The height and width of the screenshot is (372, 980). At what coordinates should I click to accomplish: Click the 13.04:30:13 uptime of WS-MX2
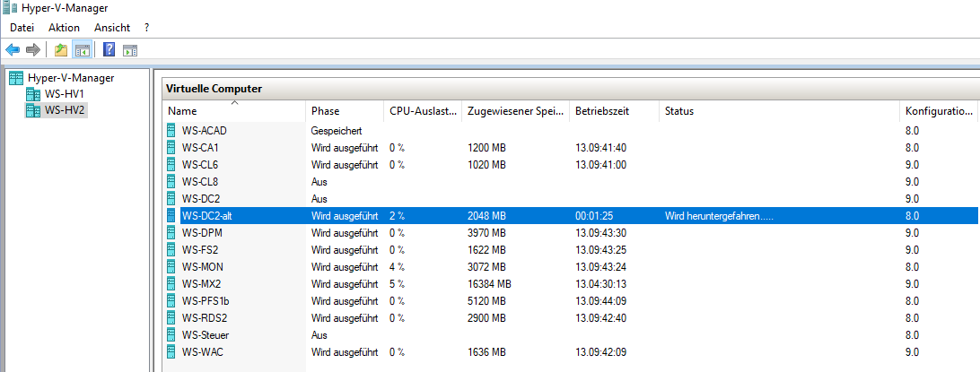[x=600, y=284]
